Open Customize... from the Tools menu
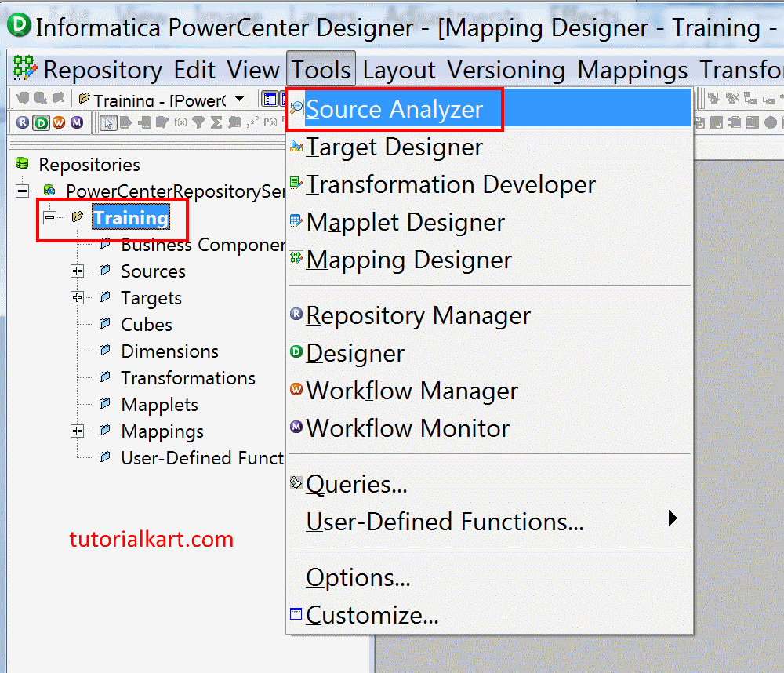 pos(490,615)
